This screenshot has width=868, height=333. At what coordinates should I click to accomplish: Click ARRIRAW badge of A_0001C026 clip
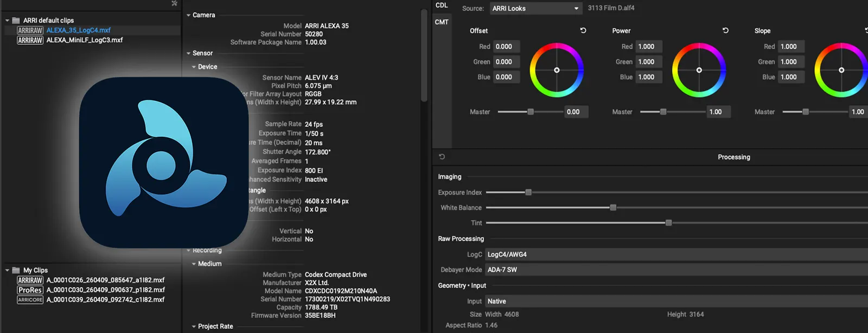30,280
